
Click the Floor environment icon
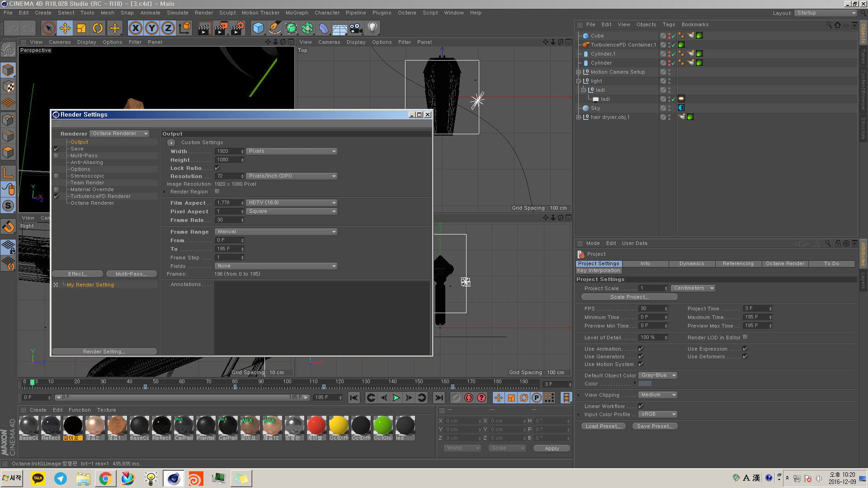click(x=340, y=28)
